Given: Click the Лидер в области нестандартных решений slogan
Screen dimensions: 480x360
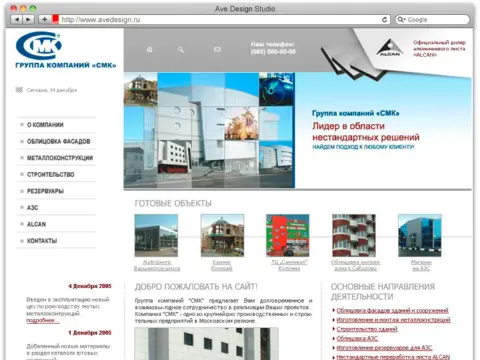Looking at the screenshot, I should [366, 132].
